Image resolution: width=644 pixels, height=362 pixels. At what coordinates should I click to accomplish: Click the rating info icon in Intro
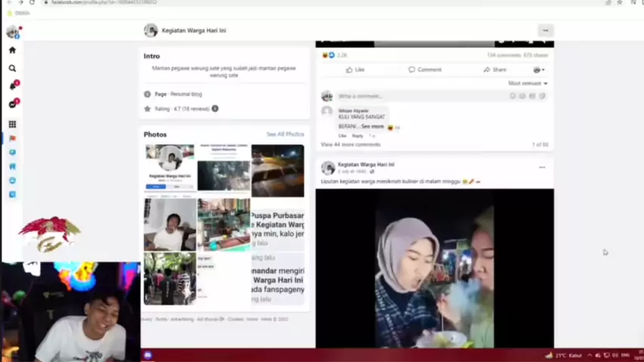click(215, 109)
